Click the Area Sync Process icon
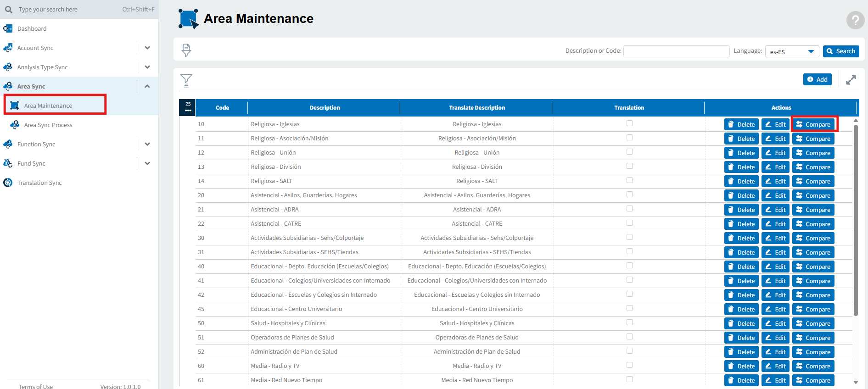Screen dimensions: 868x389 pyautogui.click(x=15, y=125)
